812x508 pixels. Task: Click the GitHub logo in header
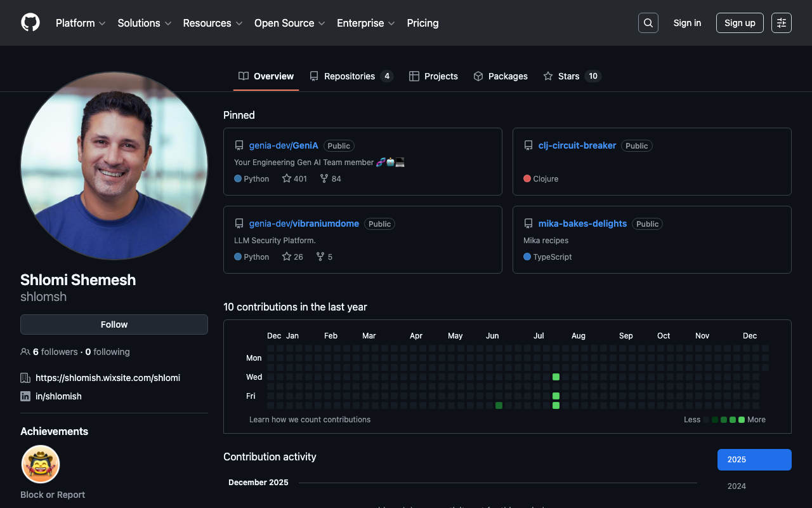30,23
